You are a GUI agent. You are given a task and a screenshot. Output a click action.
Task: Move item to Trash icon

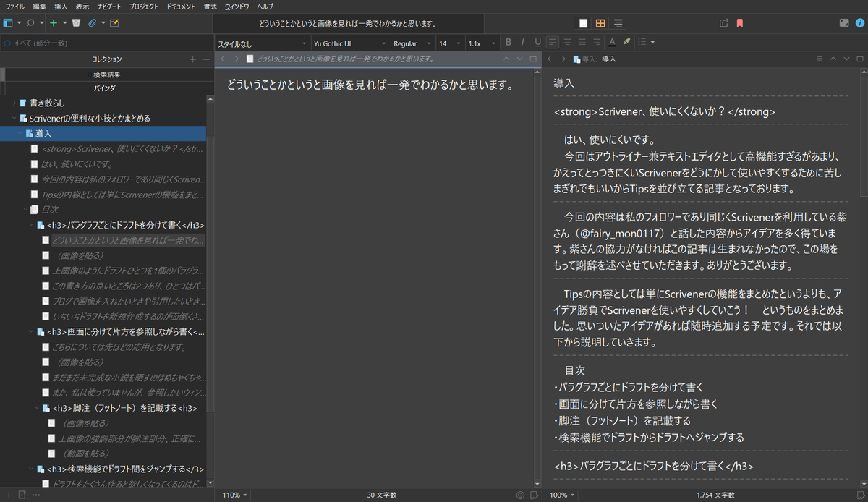point(76,23)
